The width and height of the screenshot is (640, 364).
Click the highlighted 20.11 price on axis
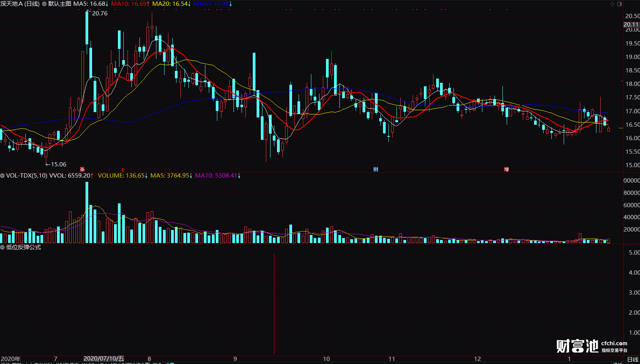click(x=631, y=25)
